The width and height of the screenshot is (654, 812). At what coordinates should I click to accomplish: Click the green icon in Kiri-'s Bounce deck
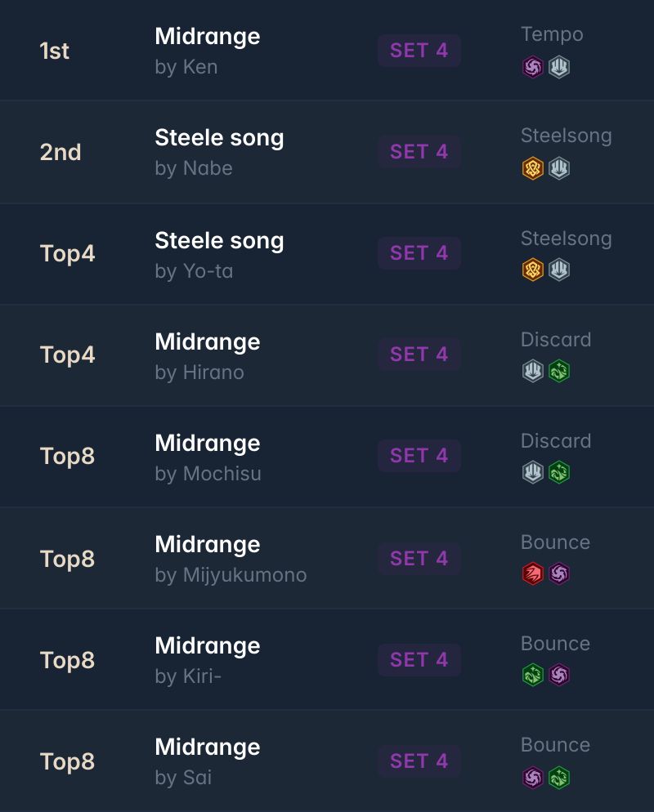tap(533, 675)
